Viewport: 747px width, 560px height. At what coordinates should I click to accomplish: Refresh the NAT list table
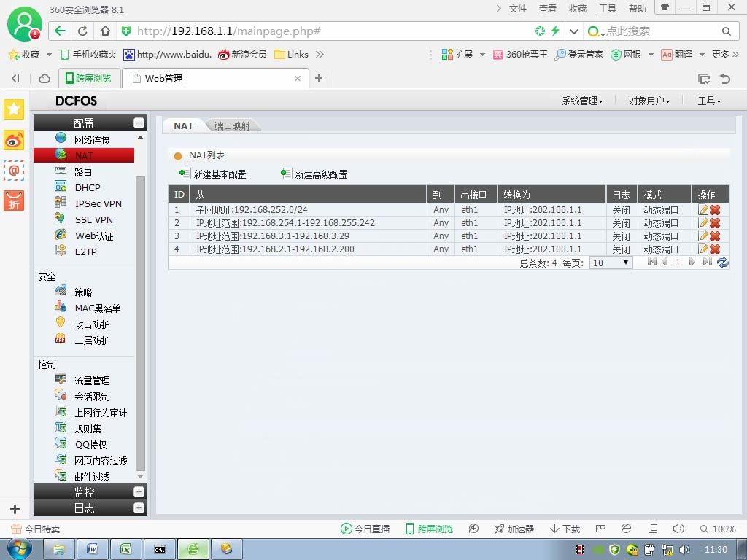coord(723,262)
